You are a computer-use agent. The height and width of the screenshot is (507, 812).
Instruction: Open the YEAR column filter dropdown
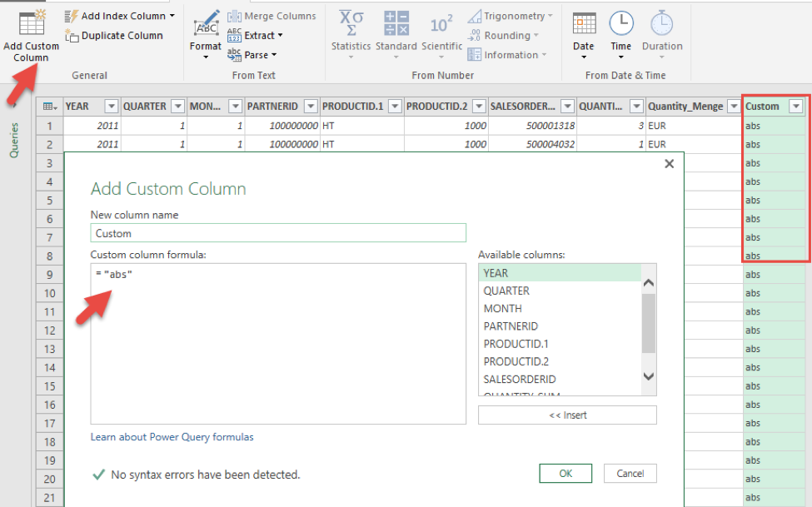[111, 107]
